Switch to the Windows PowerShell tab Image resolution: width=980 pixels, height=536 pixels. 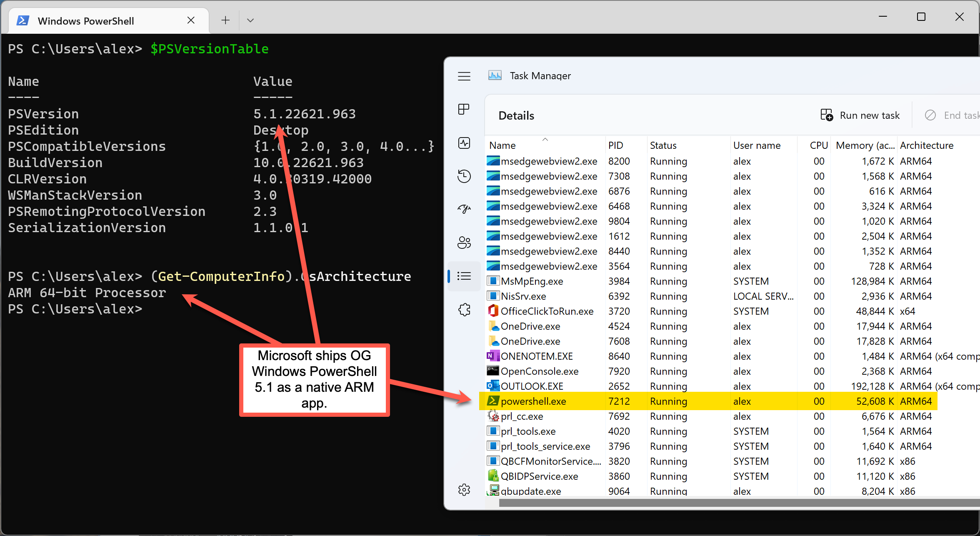pyautogui.click(x=86, y=20)
